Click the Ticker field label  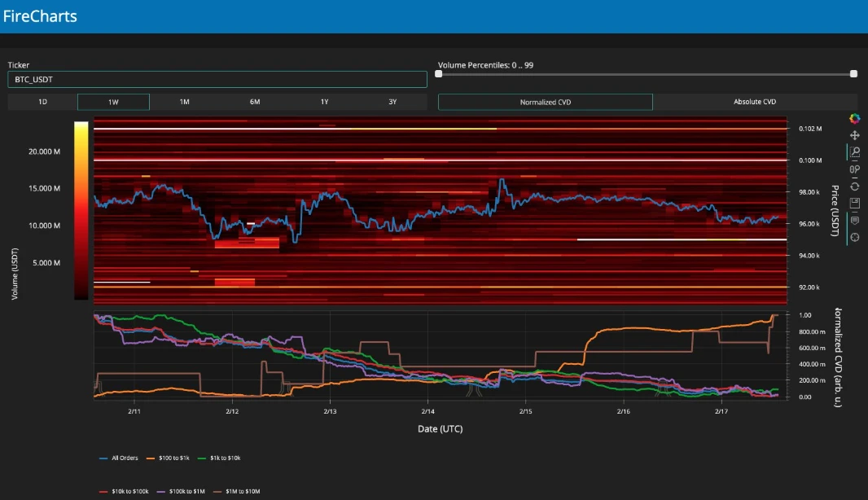pos(18,65)
